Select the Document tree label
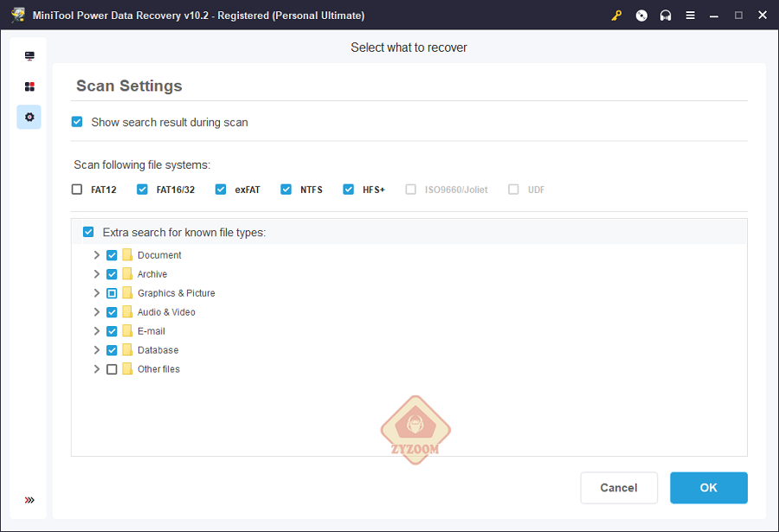Image resolution: width=779 pixels, height=532 pixels. tap(159, 255)
